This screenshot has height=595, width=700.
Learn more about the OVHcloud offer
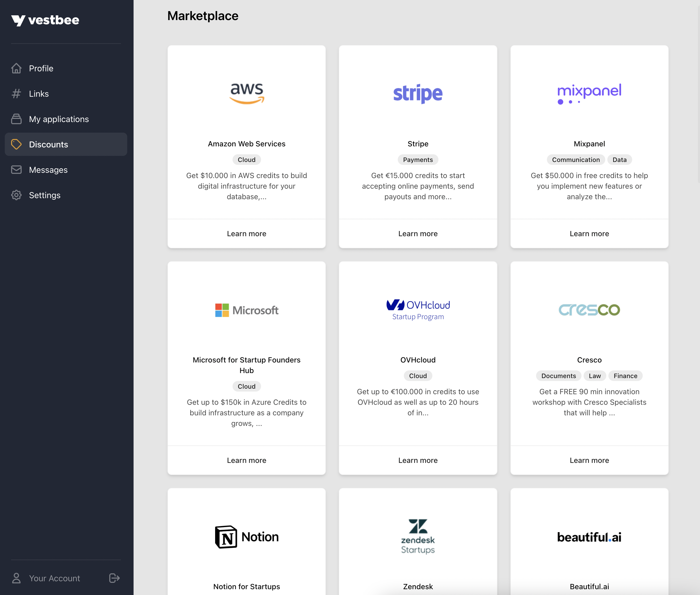point(418,461)
